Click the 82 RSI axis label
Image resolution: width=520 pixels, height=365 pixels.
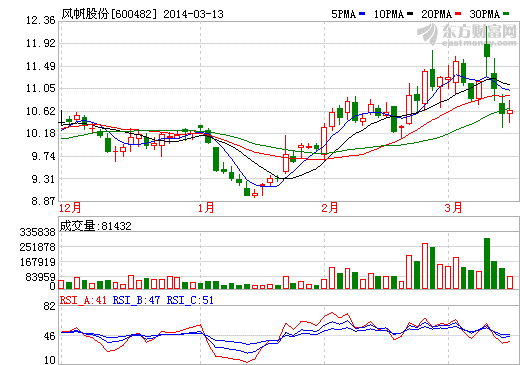pos(49,306)
